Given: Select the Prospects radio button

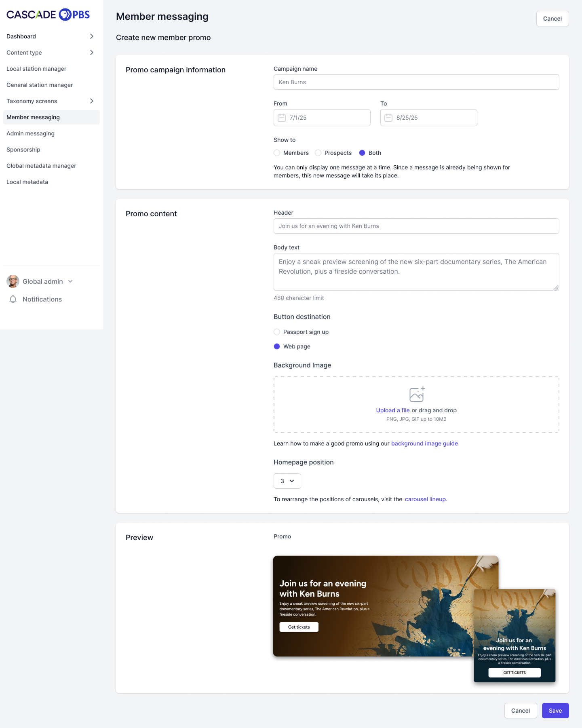Looking at the screenshot, I should 318,153.
